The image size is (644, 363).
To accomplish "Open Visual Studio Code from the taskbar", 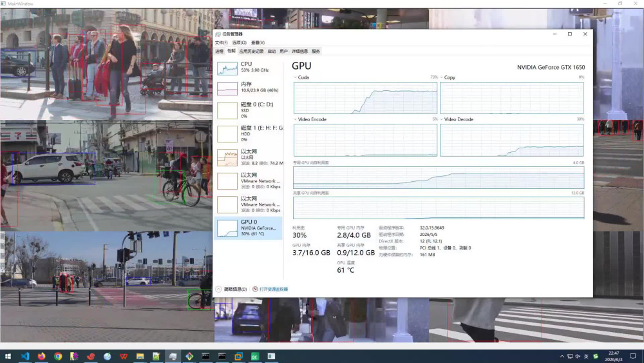I will pyautogui.click(x=25, y=356).
